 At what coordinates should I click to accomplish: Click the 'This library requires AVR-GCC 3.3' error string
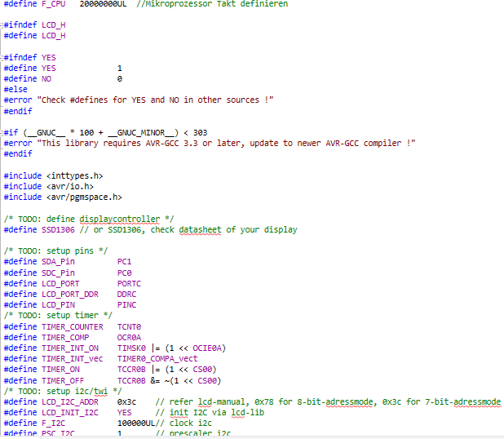click(226, 143)
